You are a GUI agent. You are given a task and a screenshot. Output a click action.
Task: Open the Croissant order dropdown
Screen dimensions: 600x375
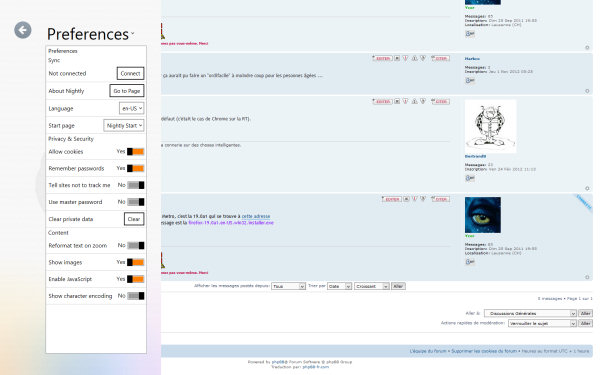click(372, 286)
